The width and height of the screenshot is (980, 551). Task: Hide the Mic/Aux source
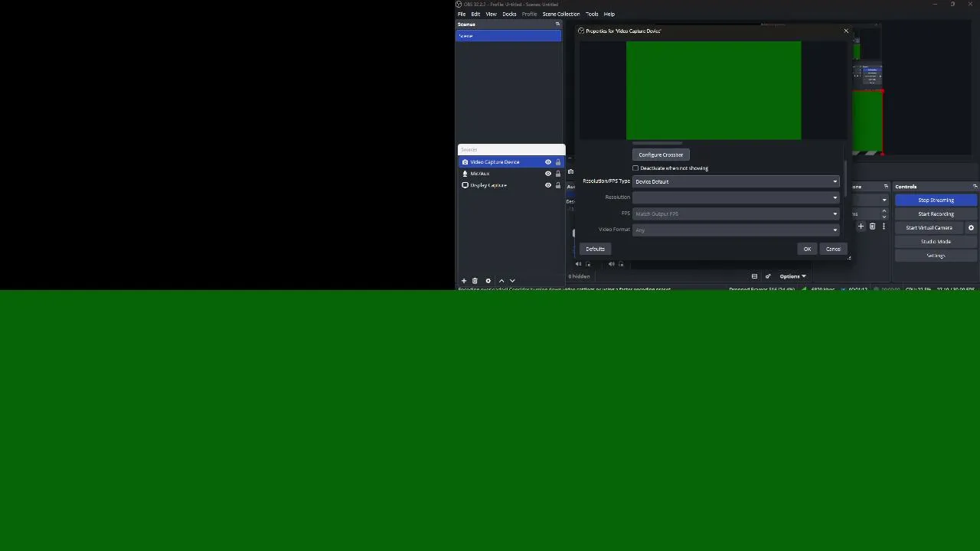(x=547, y=174)
